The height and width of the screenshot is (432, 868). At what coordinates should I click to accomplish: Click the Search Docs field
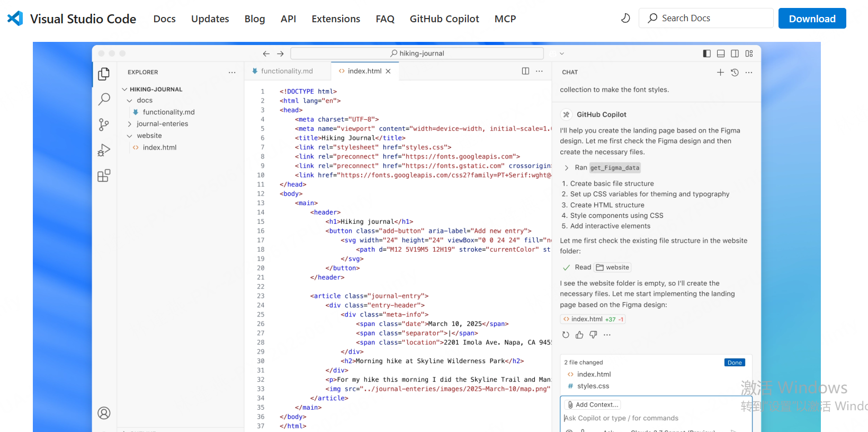coord(706,18)
